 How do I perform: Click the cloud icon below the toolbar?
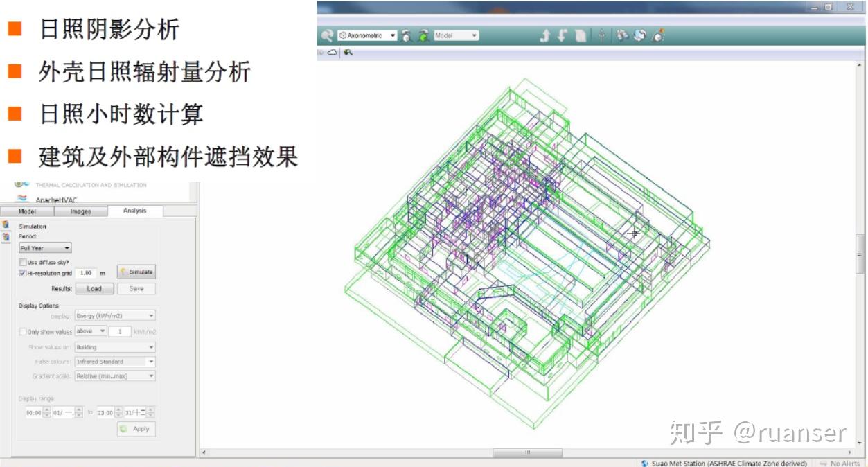333,51
